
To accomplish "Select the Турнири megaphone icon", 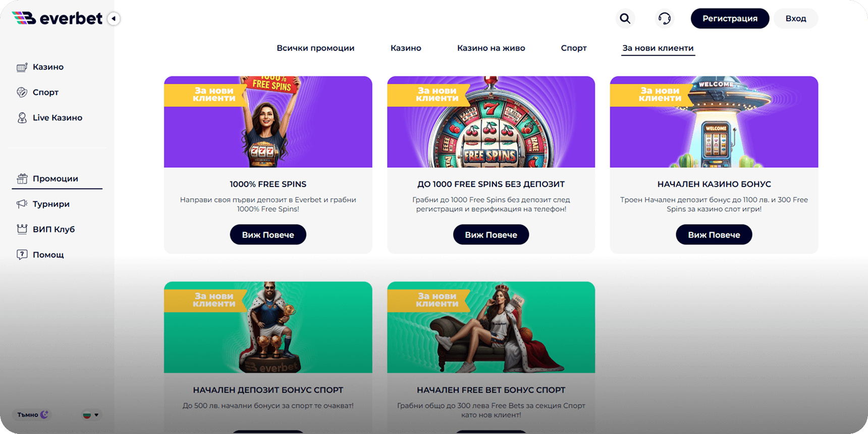I will [22, 204].
